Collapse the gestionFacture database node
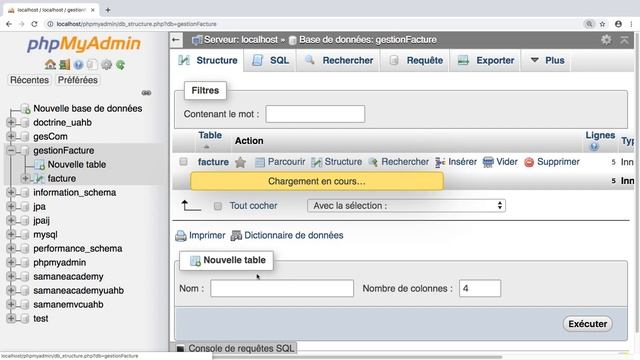 pyautogui.click(x=11, y=150)
